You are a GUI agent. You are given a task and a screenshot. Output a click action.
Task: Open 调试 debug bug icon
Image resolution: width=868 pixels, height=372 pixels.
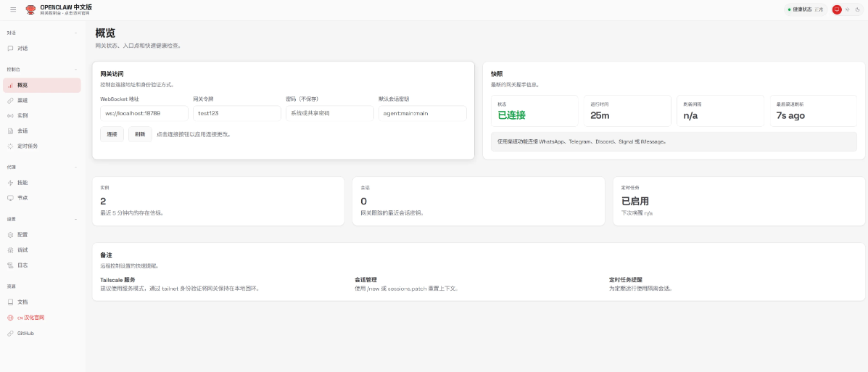[10, 250]
